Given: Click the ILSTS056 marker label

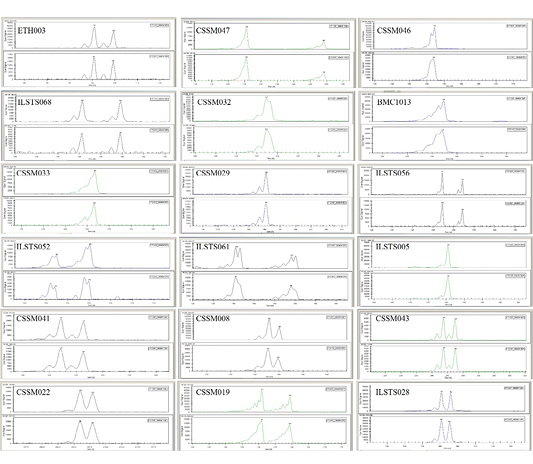Looking at the screenshot, I should tap(393, 173).
